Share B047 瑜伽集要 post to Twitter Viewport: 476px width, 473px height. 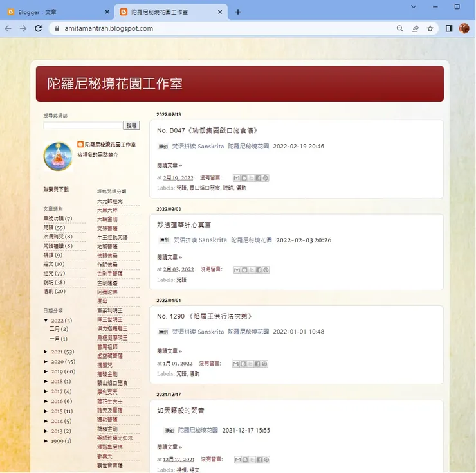coord(251,178)
